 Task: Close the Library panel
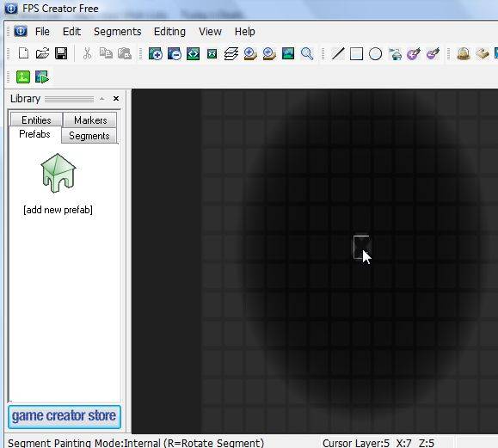(116, 99)
